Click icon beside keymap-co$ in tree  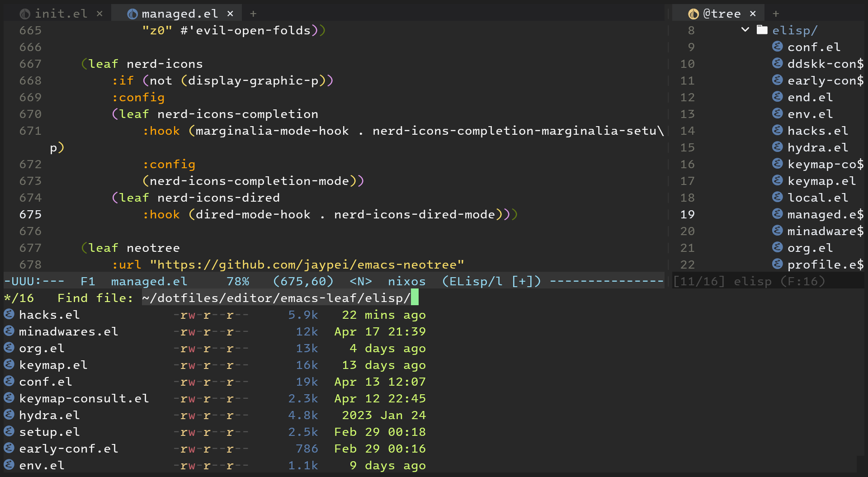(777, 164)
